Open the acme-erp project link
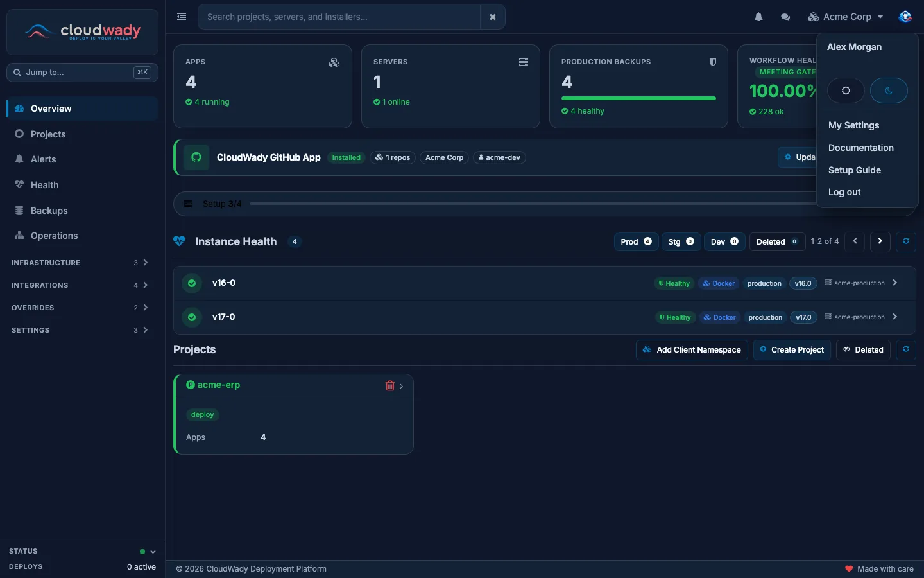This screenshot has width=924, height=578. pos(218,385)
